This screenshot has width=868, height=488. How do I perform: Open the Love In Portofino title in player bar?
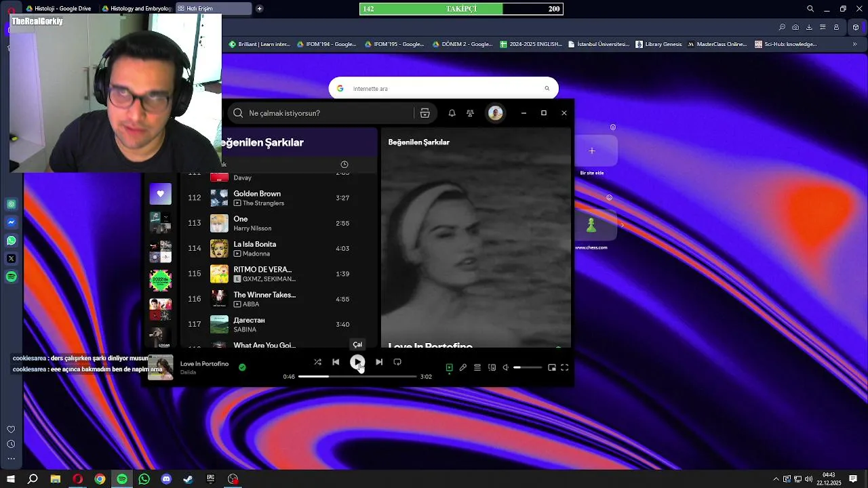click(x=204, y=364)
